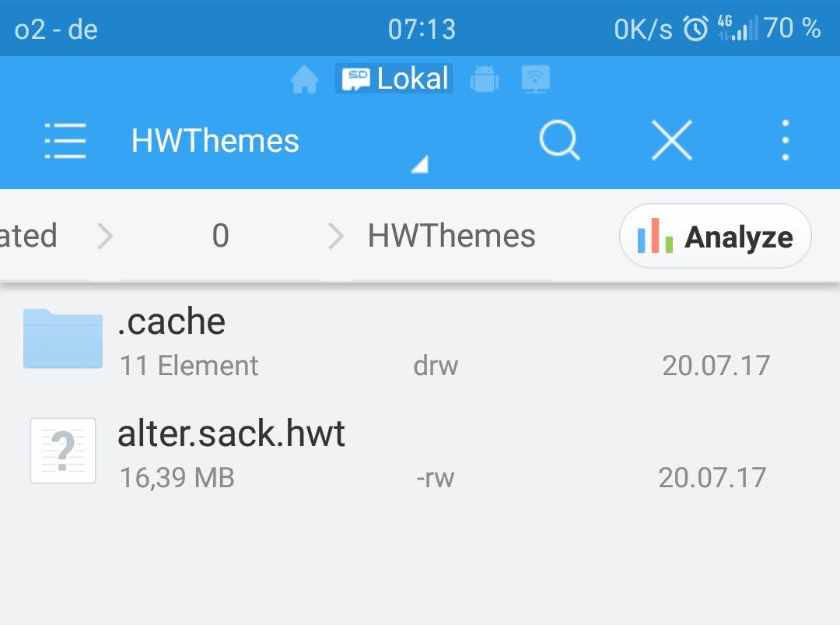Close the current HWThemes window

click(672, 140)
